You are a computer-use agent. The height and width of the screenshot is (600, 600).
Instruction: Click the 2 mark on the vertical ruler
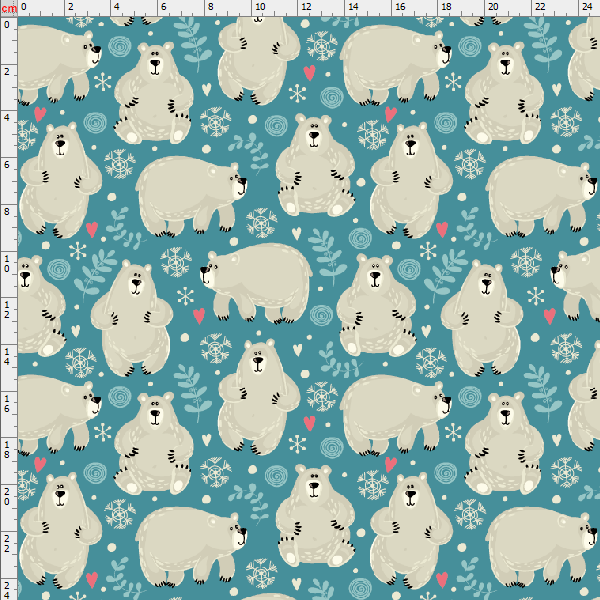click(7, 71)
